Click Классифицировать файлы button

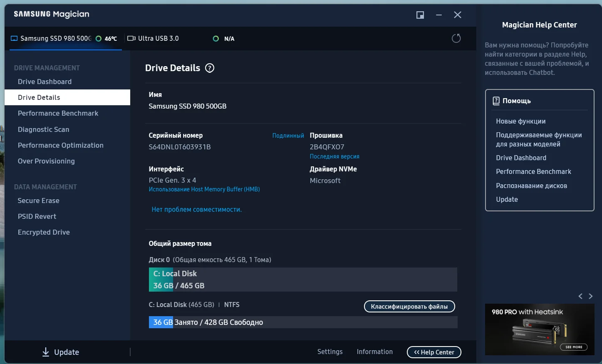tap(409, 307)
